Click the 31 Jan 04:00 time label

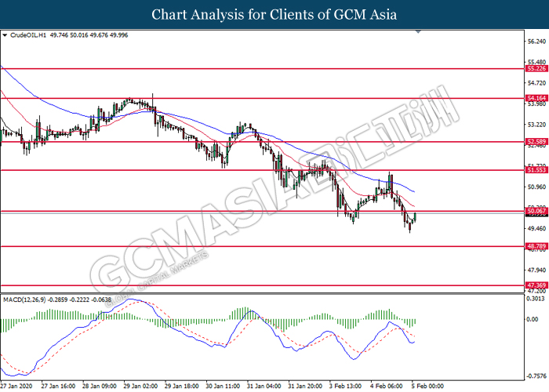(264, 386)
